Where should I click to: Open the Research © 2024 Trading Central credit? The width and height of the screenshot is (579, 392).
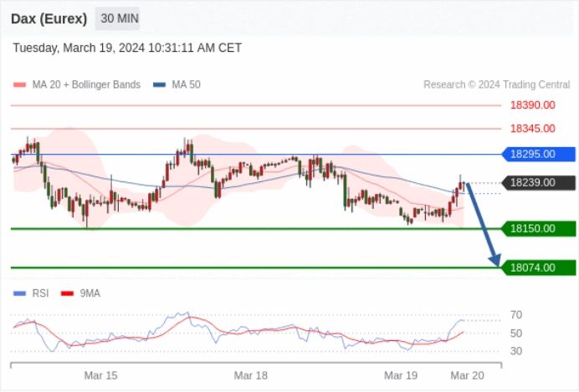[x=497, y=84]
